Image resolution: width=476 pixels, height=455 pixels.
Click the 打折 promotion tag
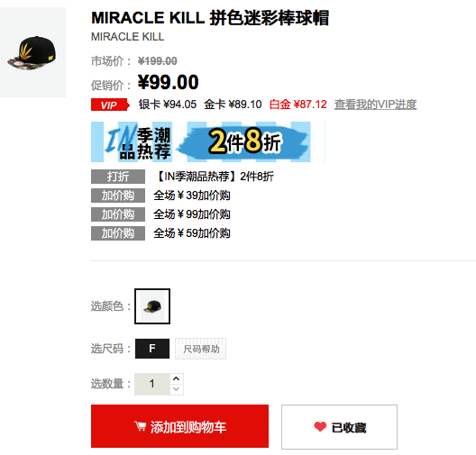click(118, 177)
